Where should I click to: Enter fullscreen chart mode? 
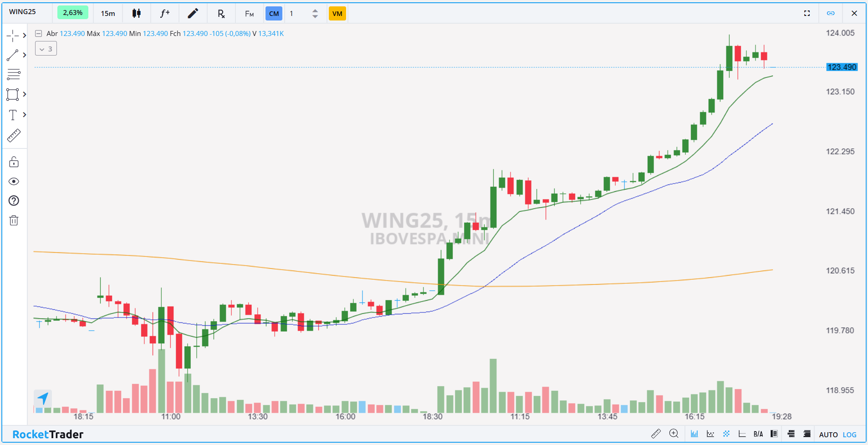(x=807, y=13)
